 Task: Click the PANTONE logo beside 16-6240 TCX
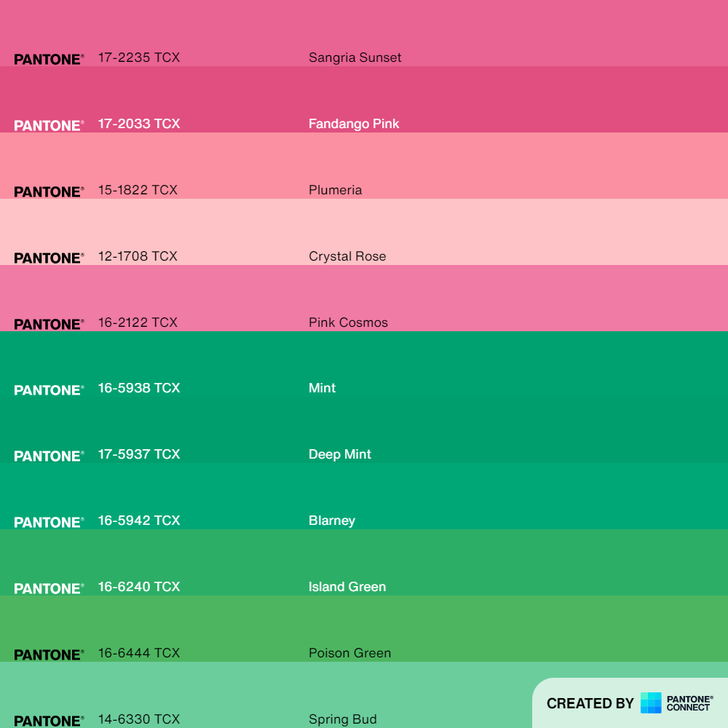49,589
